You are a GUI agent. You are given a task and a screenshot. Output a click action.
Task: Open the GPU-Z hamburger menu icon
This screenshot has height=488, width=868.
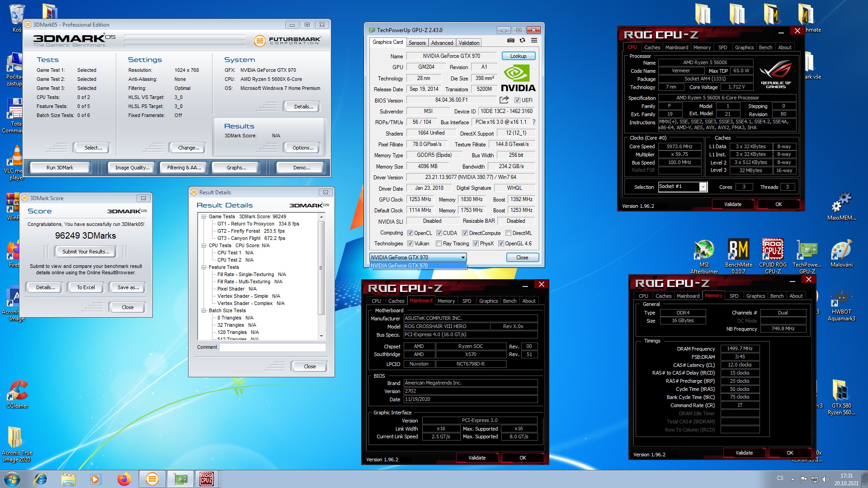coord(534,40)
